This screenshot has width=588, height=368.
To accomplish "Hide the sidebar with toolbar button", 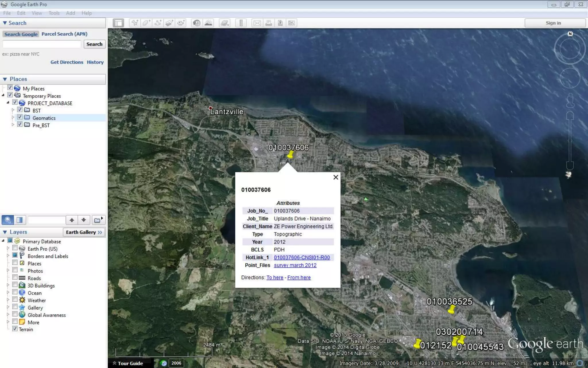I will coord(118,23).
